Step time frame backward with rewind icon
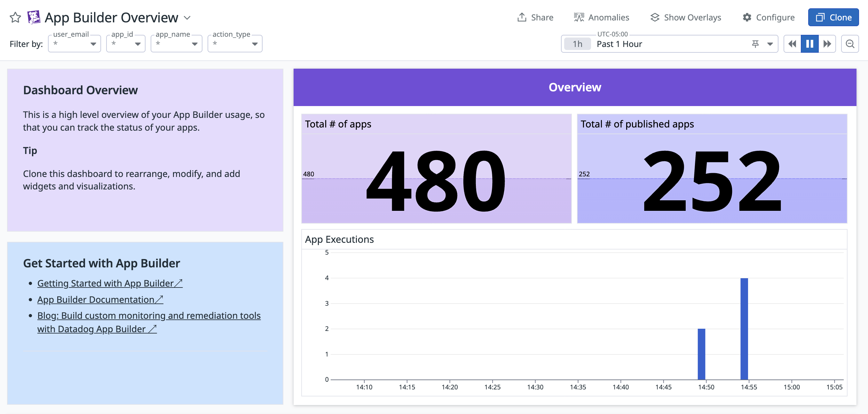 [x=792, y=44]
